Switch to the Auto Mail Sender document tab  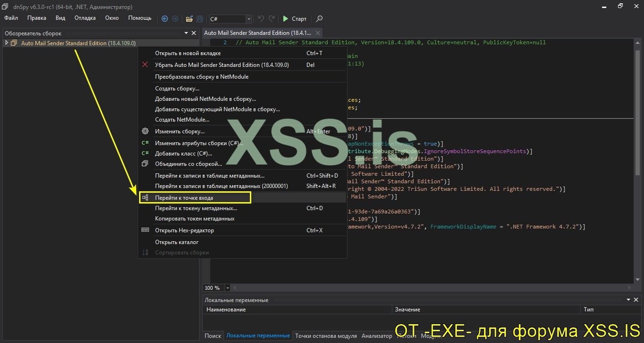(x=258, y=33)
